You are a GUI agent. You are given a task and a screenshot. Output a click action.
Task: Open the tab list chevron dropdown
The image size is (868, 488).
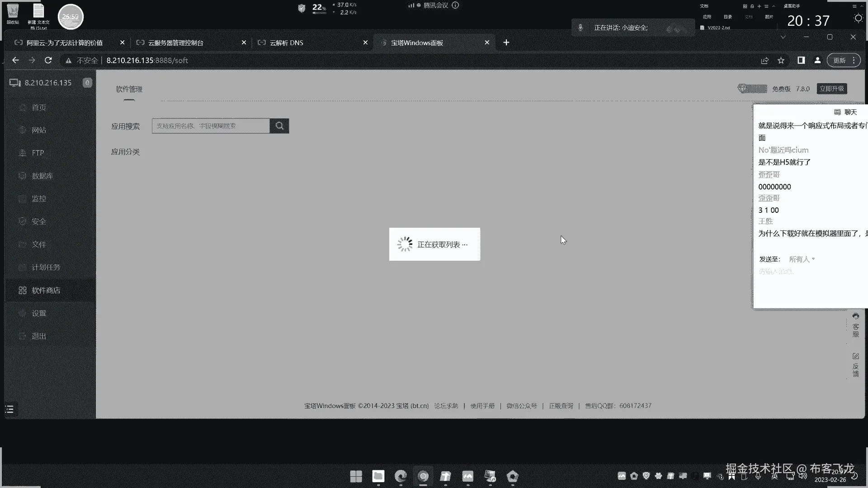point(783,37)
